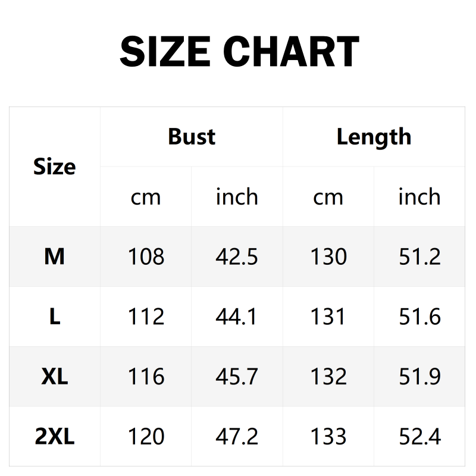This screenshot has width=476, height=476.
Task: Select the L size row label
Action: (x=54, y=317)
